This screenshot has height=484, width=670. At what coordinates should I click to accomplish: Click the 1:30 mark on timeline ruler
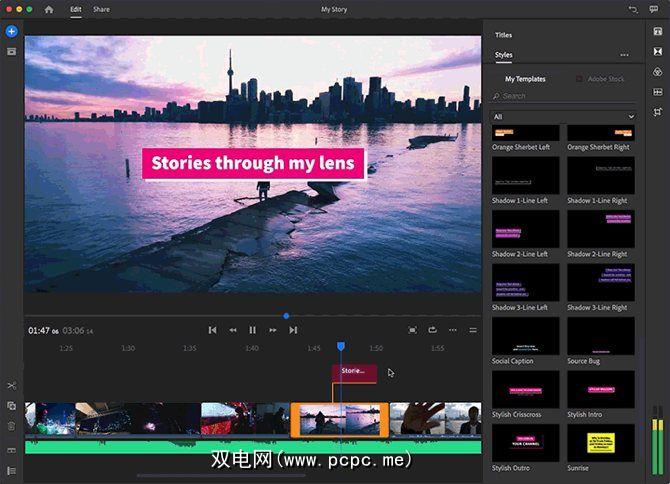point(128,349)
